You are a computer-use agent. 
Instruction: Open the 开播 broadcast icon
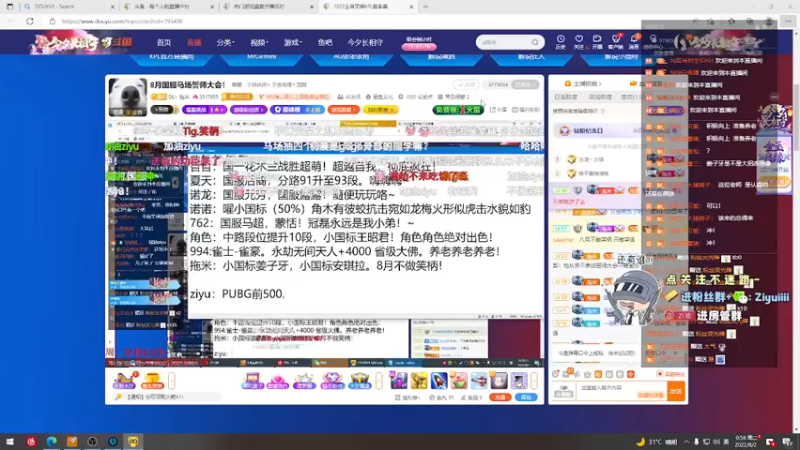coord(597,42)
